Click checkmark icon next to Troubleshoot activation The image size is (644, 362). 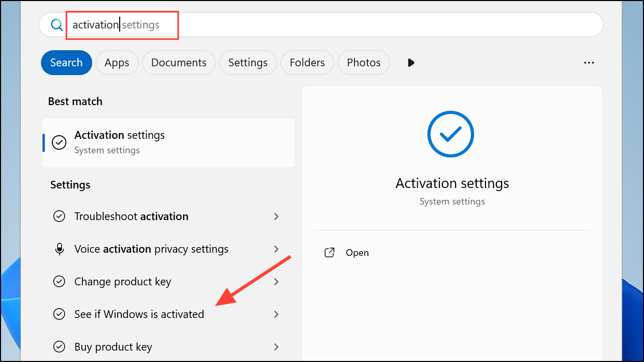click(60, 216)
